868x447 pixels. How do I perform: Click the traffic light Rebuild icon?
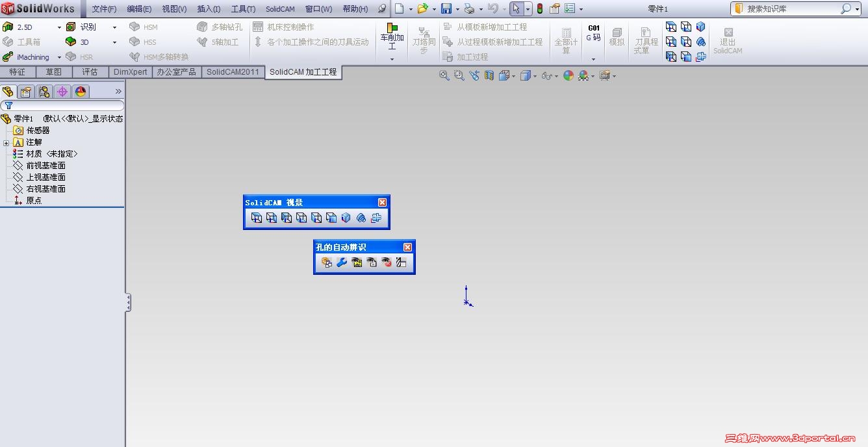point(539,8)
